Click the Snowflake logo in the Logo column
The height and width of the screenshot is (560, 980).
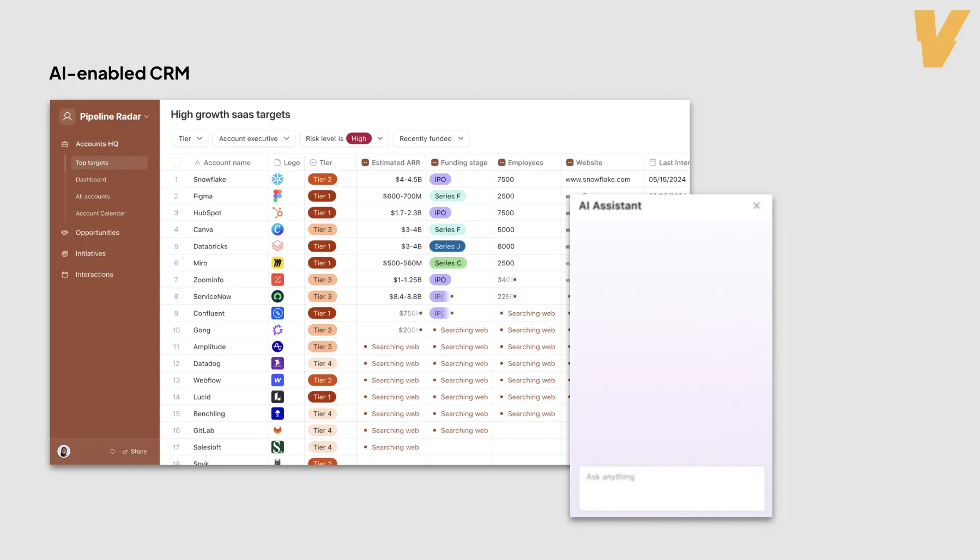[x=277, y=179]
